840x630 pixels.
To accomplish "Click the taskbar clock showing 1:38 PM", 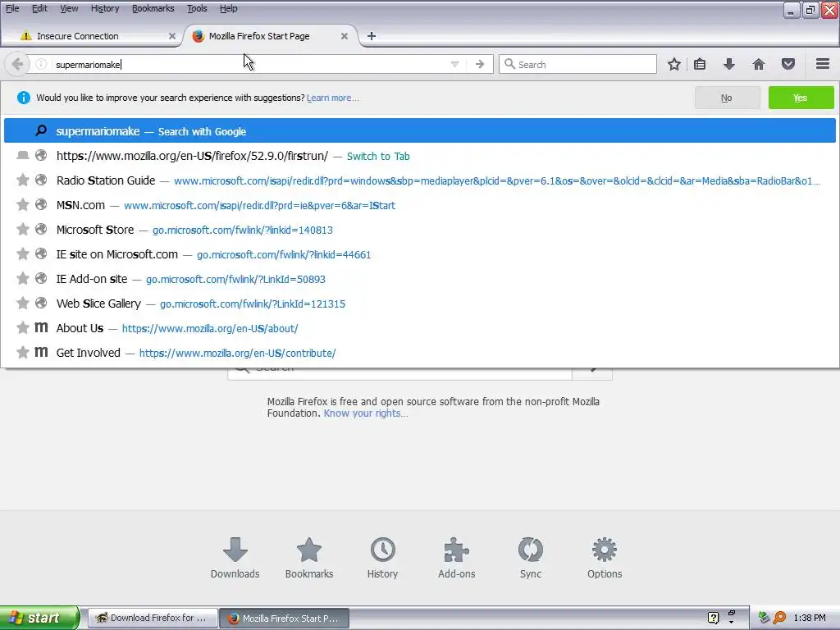I will (810, 618).
